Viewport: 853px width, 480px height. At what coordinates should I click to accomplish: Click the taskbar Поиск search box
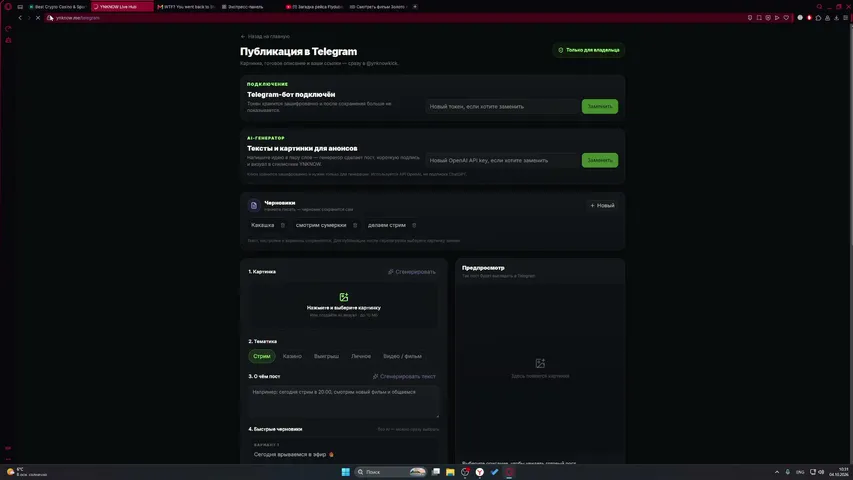[391, 472]
